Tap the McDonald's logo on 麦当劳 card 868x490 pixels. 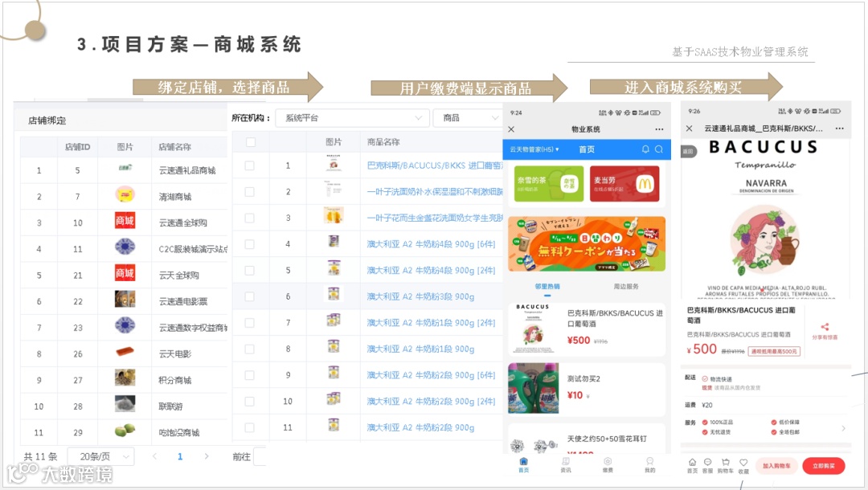(645, 184)
